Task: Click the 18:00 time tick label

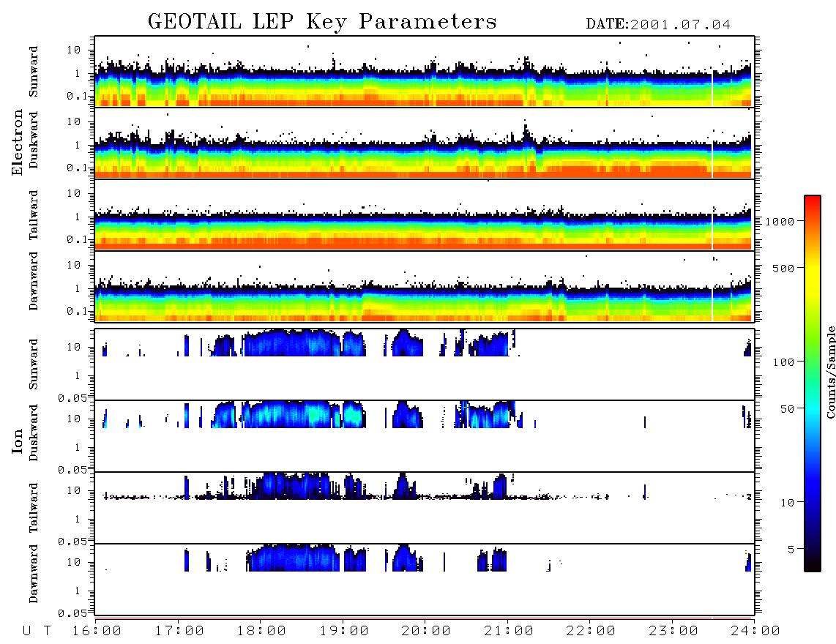Action: point(261,632)
